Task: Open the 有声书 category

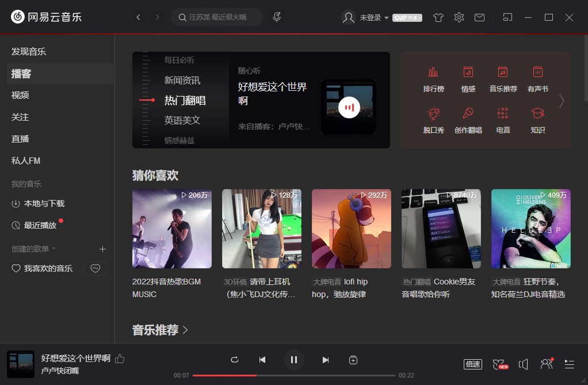Action: (538, 79)
